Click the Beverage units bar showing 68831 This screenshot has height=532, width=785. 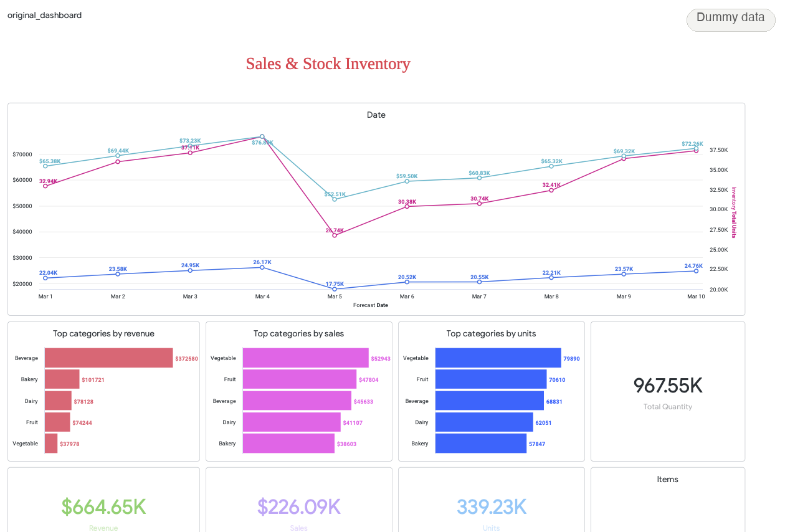[489, 401]
